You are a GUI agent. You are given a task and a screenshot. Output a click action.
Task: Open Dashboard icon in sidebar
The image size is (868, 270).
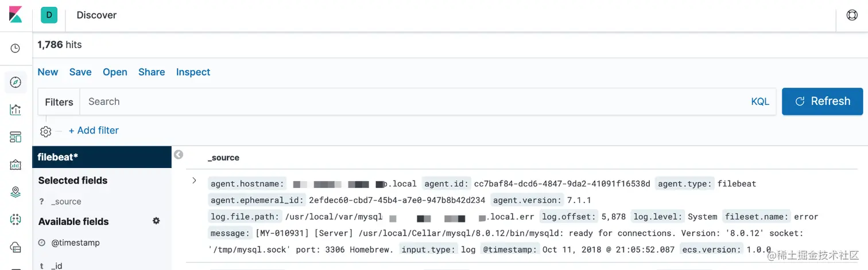tap(15, 137)
